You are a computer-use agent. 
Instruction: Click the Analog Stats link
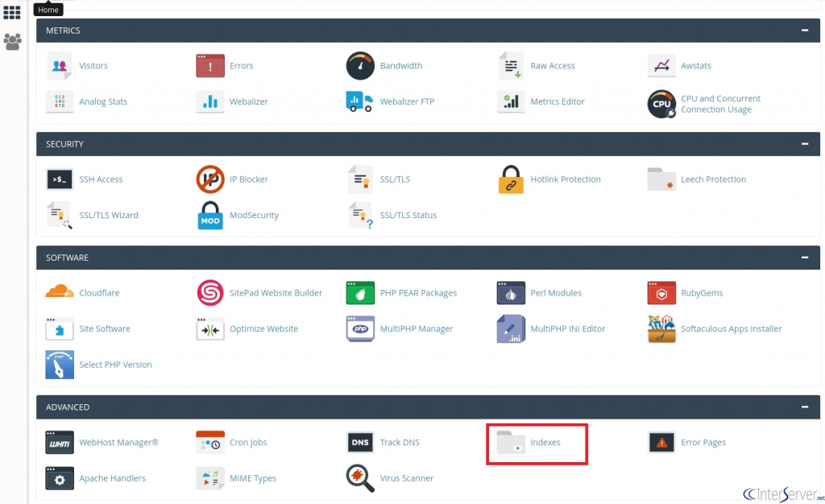[x=103, y=102]
